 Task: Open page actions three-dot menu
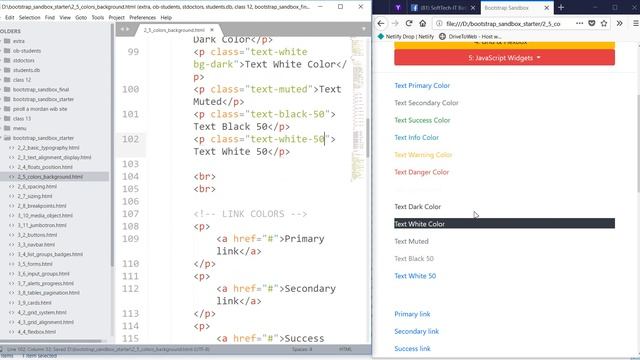coord(579,23)
